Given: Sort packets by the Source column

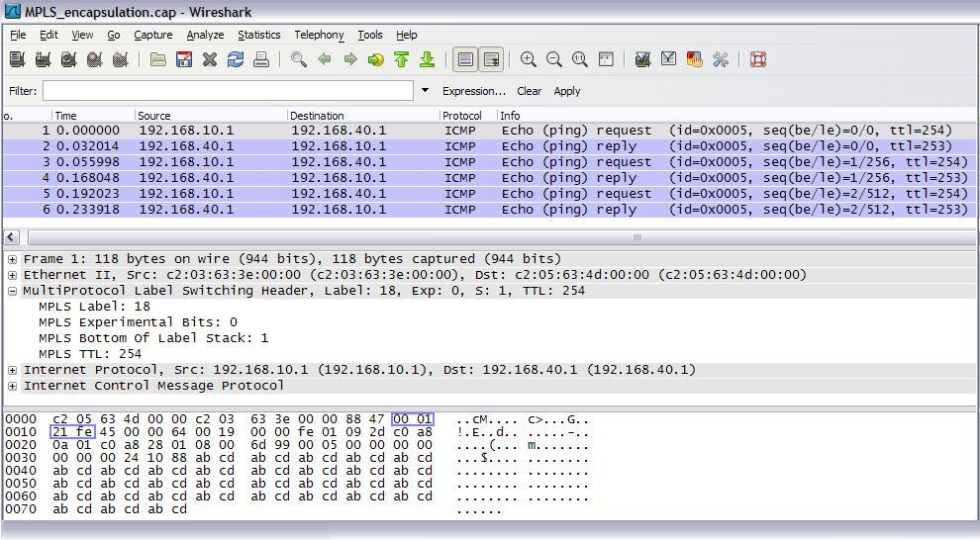Looking at the screenshot, I should tap(211, 116).
